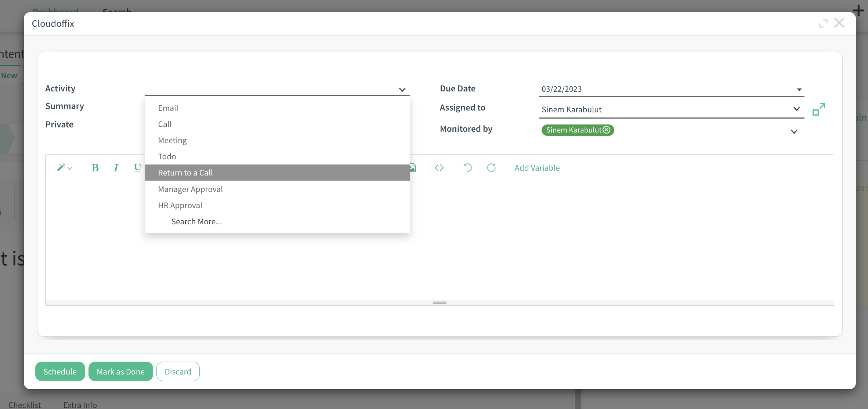Open Checklist tab in background page
This screenshot has height=409, width=868.
[x=25, y=405]
